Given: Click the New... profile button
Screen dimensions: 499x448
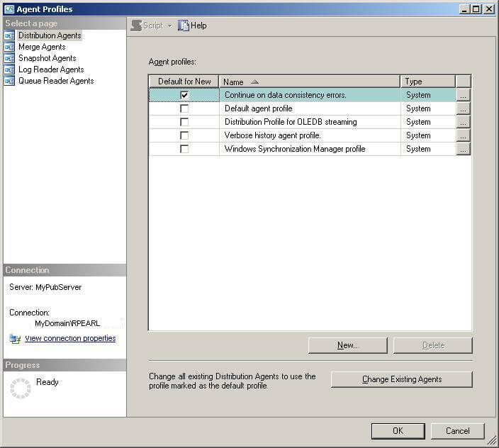Looking at the screenshot, I should pos(347,345).
